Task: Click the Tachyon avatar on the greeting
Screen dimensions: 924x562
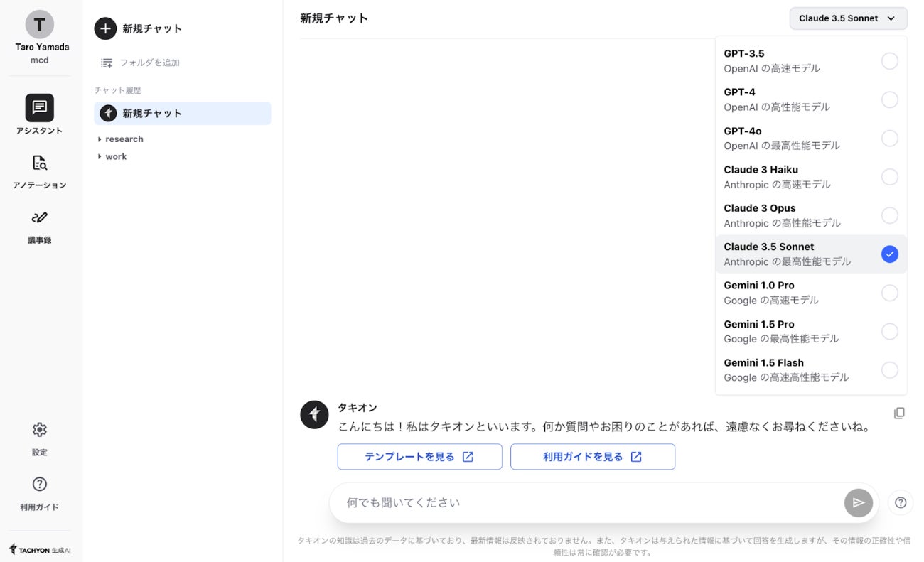Action: coord(314,415)
